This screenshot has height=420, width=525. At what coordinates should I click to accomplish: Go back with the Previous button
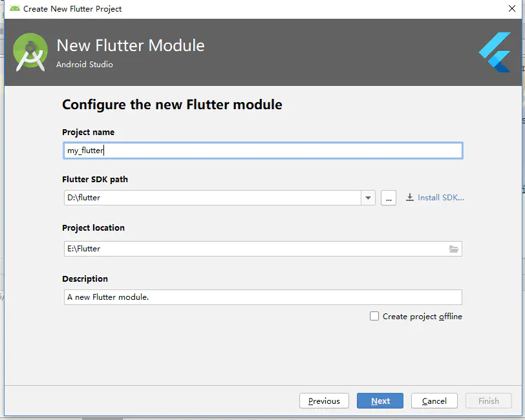(324, 401)
